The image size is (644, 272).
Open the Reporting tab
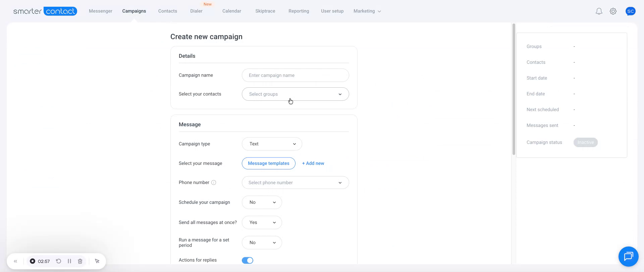pos(299,11)
